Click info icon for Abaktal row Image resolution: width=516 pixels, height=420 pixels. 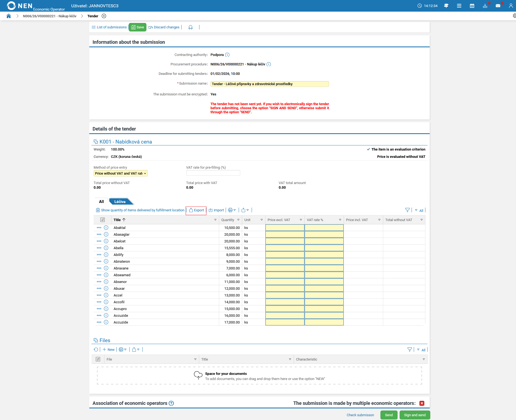[x=106, y=228]
